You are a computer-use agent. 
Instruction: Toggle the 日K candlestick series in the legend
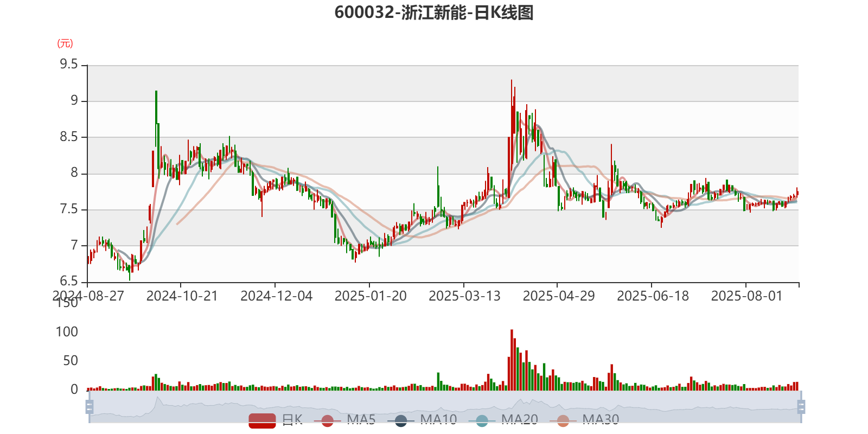[276, 420]
